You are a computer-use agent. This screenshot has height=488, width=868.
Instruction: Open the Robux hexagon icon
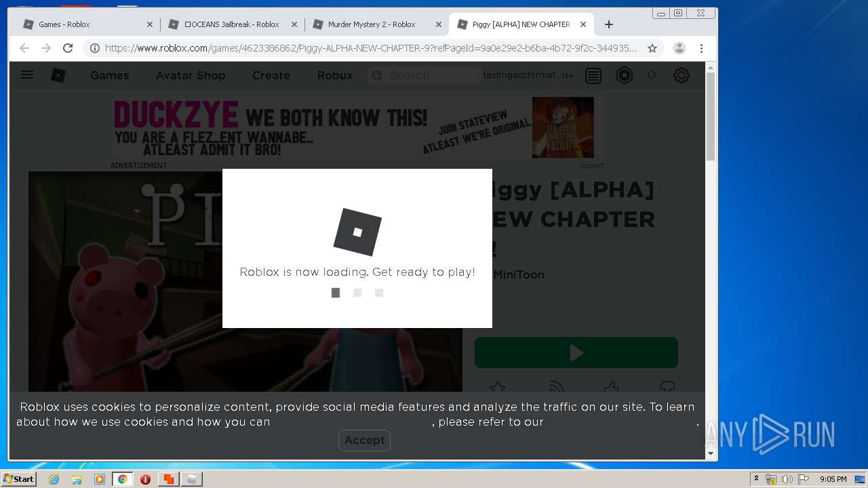[x=625, y=75]
